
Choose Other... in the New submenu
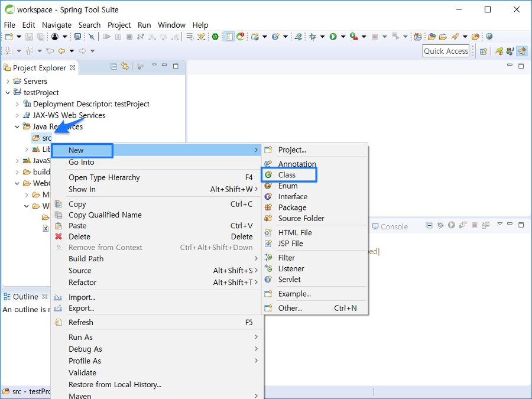pyautogui.click(x=315, y=308)
